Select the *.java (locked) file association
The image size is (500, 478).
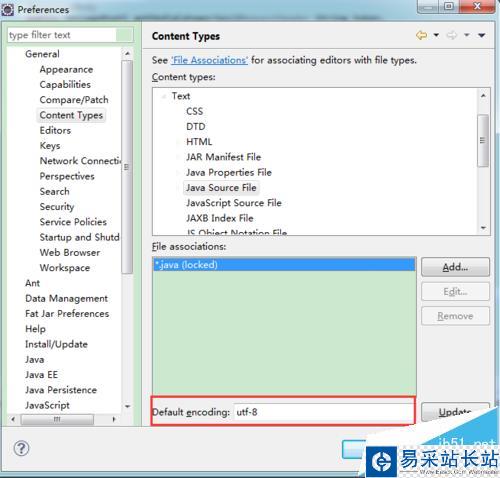point(284,265)
